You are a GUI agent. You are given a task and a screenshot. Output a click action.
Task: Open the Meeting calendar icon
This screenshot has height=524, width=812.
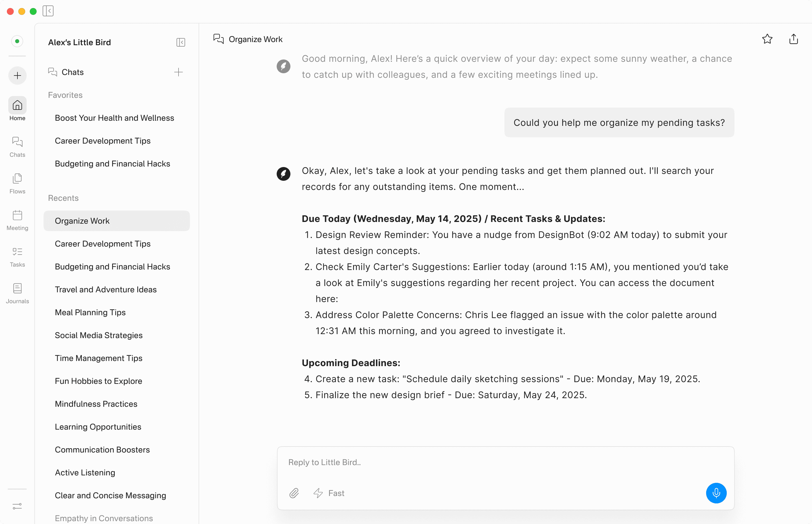click(17, 220)
